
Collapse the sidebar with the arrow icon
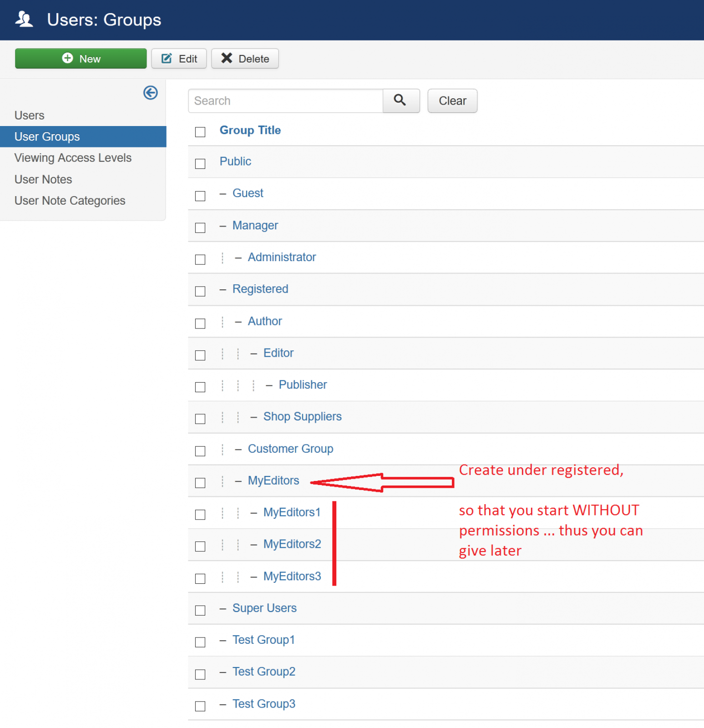(151, 93)
